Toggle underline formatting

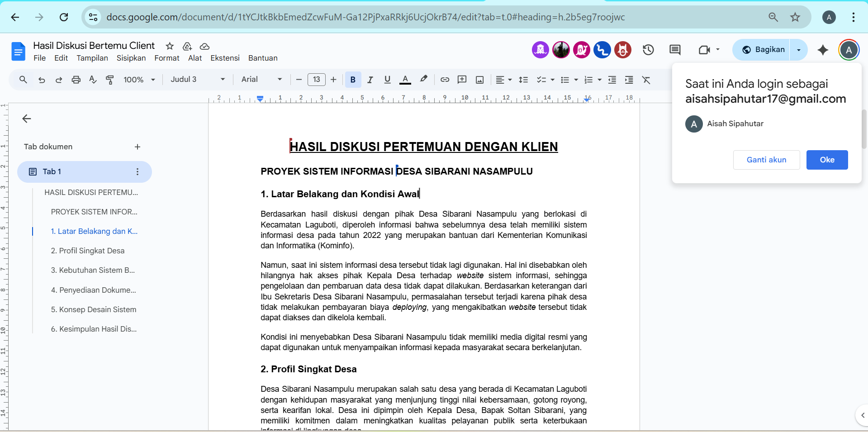(387, 80)
